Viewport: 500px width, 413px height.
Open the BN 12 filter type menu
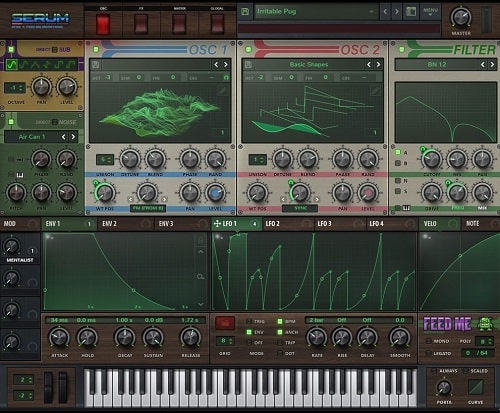[437, 64]
